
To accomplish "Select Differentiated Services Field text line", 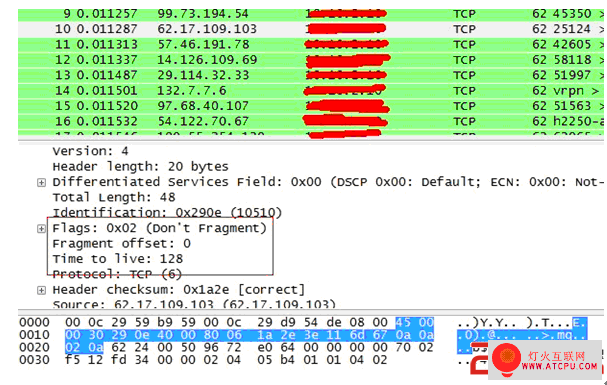I will click(x=328, y=182).
